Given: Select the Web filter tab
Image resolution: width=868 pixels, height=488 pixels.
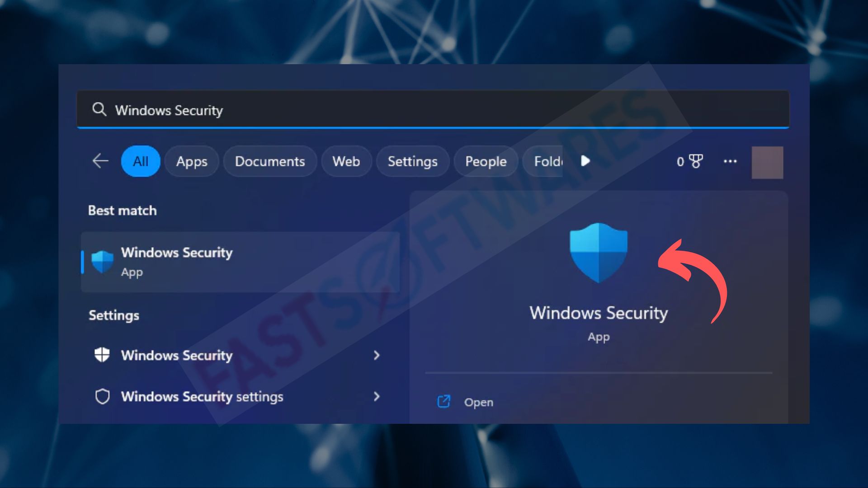Looking at the screenshot, I should [346, 161].
